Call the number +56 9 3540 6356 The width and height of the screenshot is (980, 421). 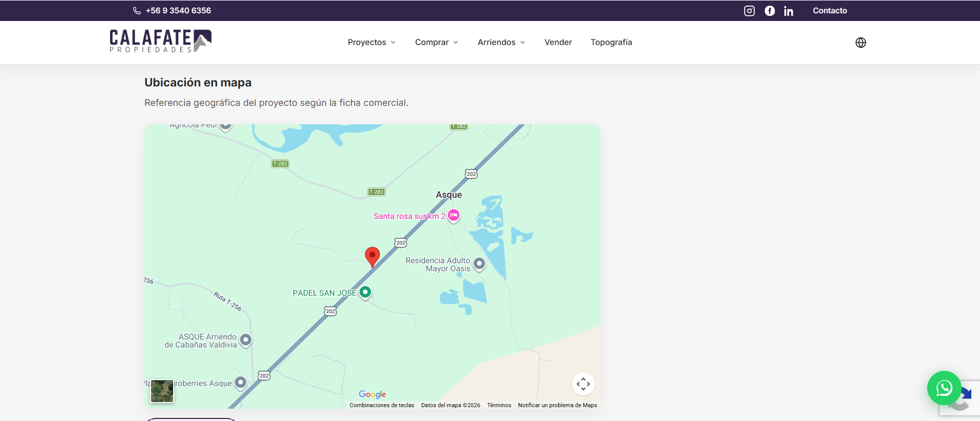pos(178,11)
